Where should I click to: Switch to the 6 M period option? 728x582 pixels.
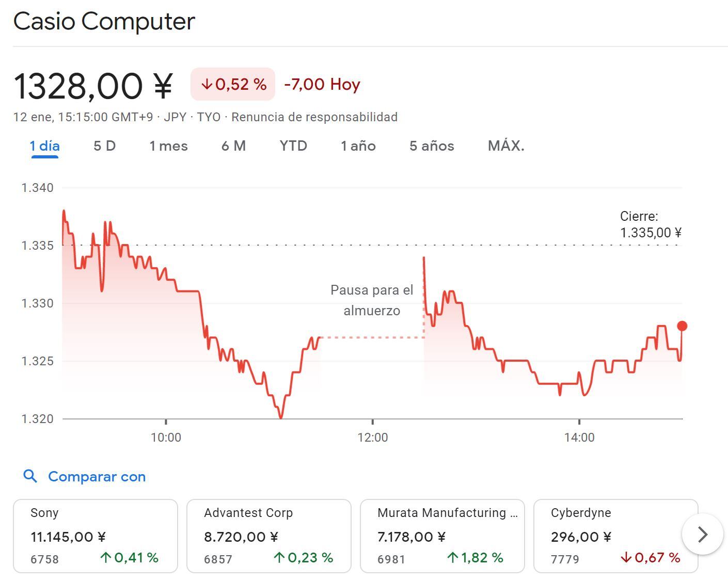[233, 146]
